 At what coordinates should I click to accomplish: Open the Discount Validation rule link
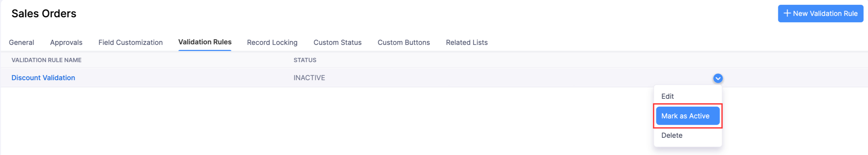(x=43, y=78)
